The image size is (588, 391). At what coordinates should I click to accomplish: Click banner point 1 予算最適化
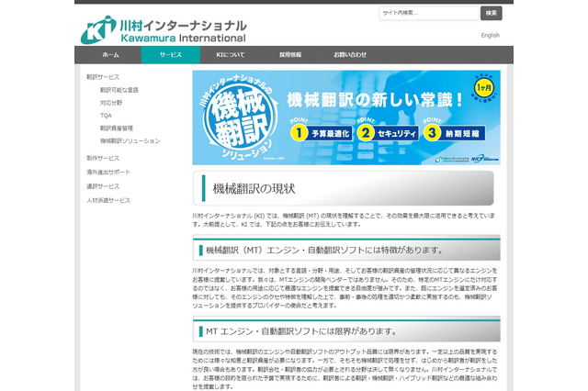321,133
